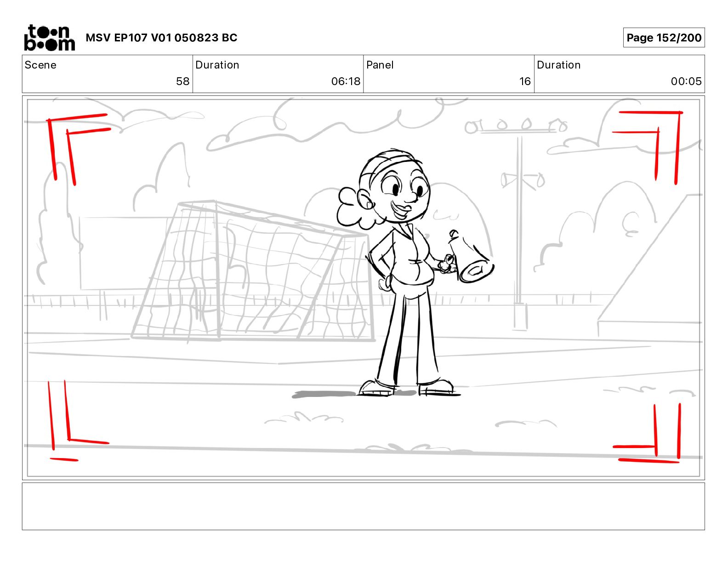Click panel duration value '00:05'
This screenshot has width=728, height=563.
coord(686,81)
